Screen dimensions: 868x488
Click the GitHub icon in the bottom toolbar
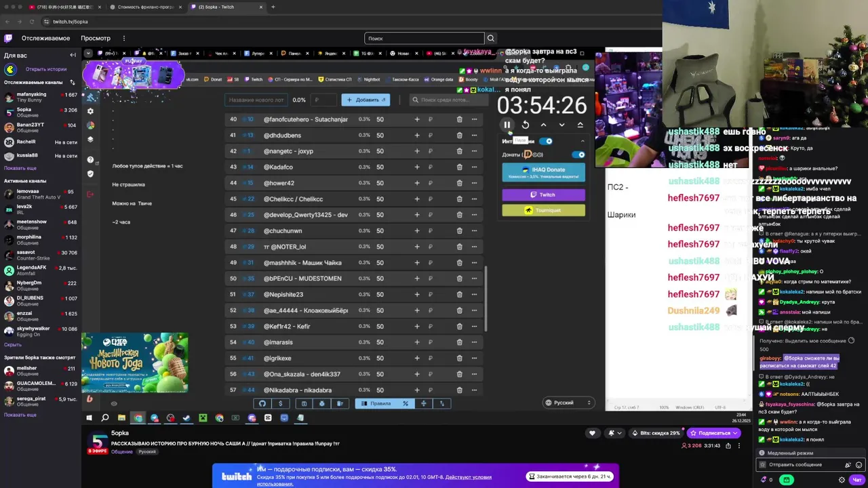[x=262, y=403]
